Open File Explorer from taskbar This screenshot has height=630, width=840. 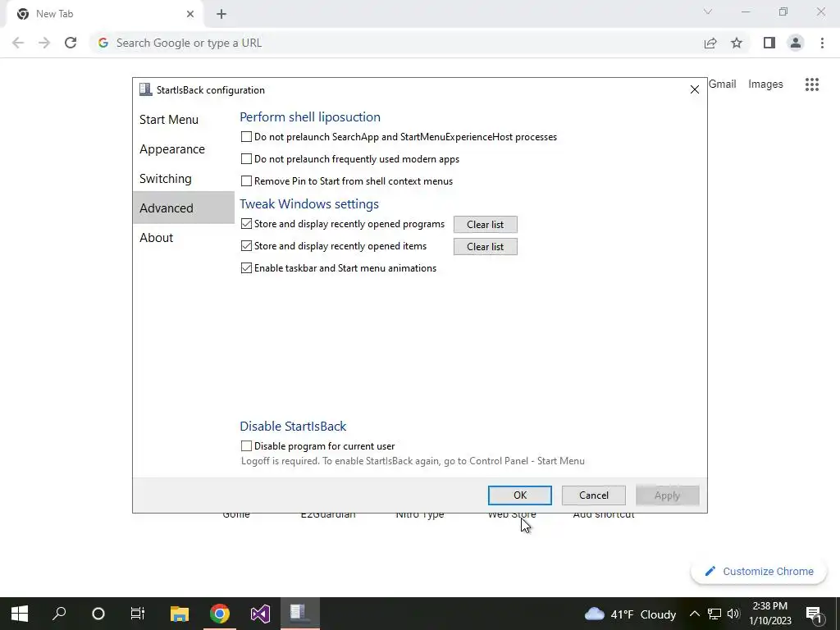[180, 614]
